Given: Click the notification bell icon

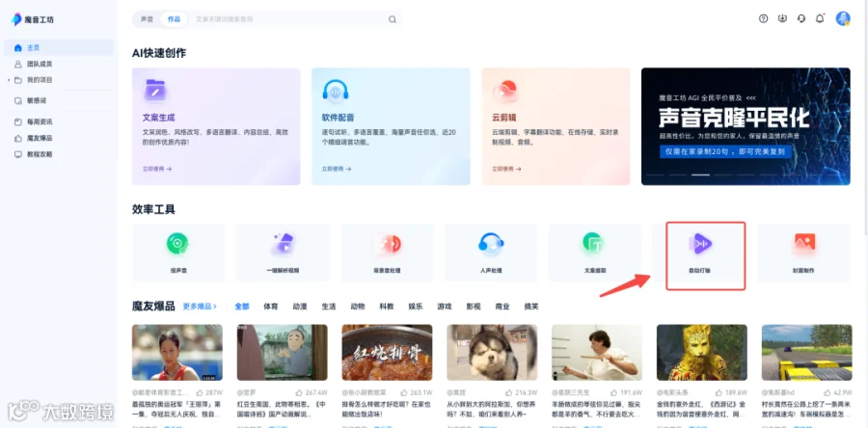Looking at the screenshot, I should [x=820, y=19].
